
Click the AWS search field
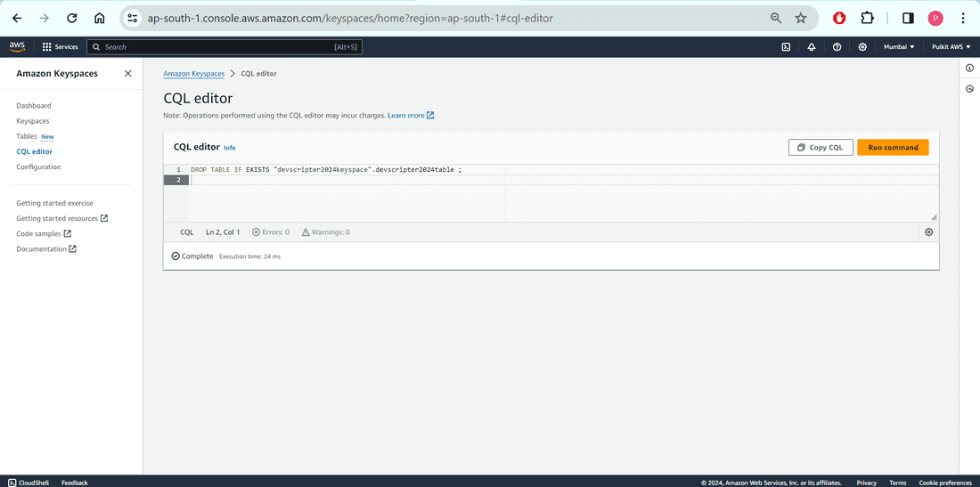225,47
